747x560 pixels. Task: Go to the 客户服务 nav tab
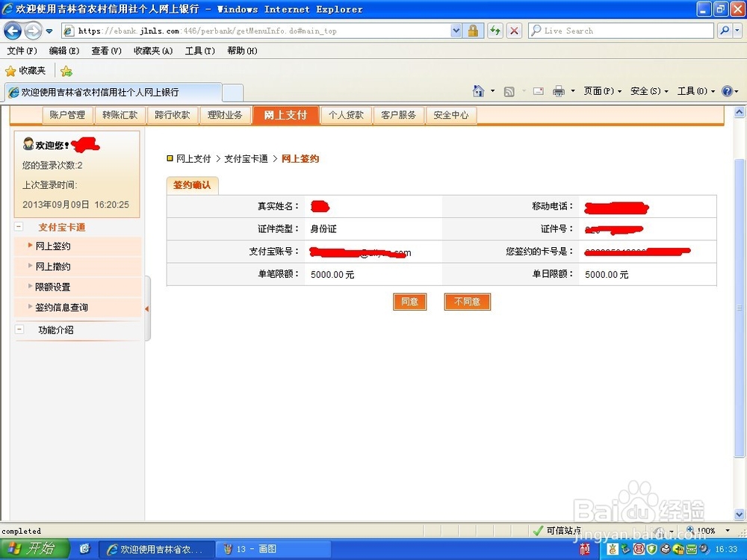click(x=398, y=115)
